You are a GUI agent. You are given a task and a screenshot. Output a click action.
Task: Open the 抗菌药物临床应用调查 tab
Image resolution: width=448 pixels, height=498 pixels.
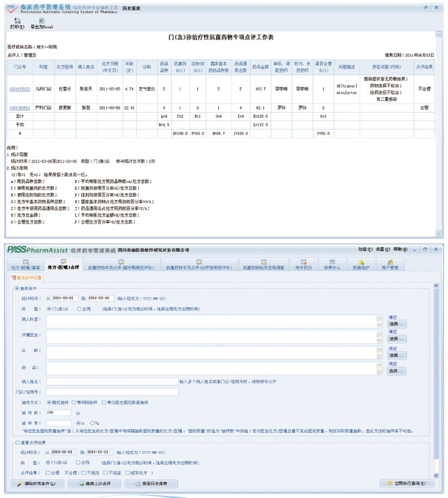click(263, 265)
